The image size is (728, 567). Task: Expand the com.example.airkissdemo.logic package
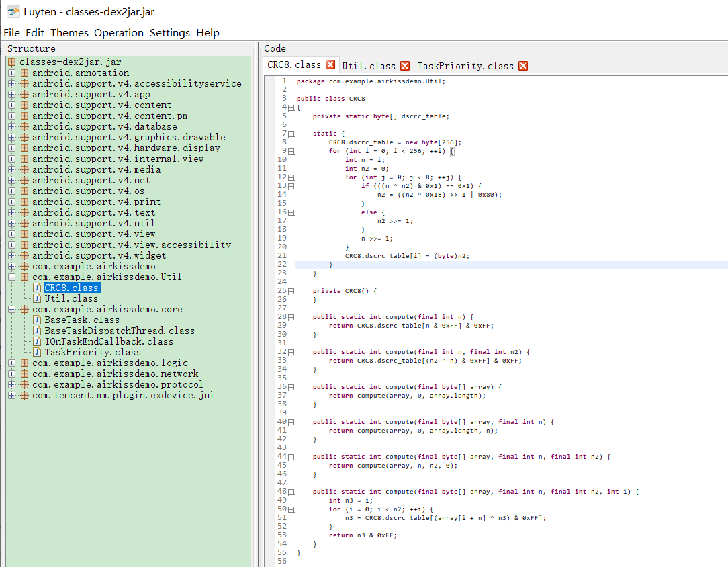tap(12, 363)
